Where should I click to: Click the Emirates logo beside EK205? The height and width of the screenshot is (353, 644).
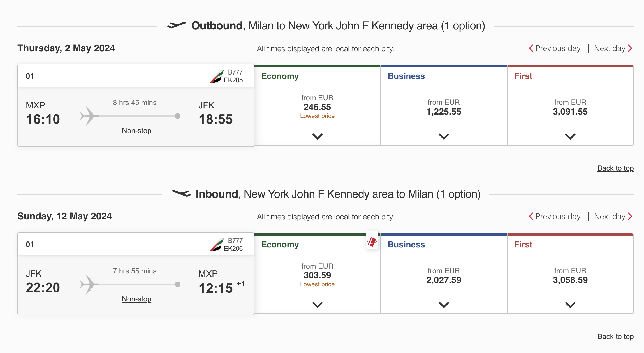coord(217,76)
